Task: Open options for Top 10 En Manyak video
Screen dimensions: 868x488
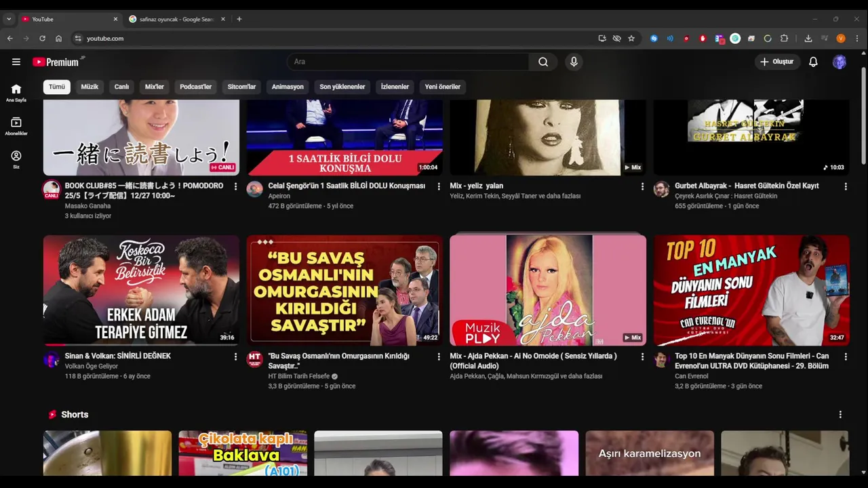Action: point(846,357)
